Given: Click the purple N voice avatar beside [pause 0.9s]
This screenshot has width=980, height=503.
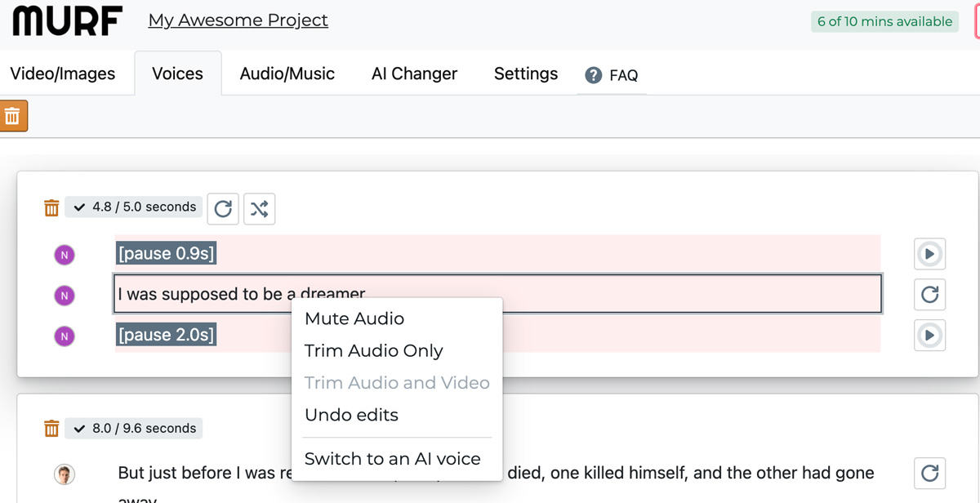Looking at the screenshot, I should (x=65, y=255).
